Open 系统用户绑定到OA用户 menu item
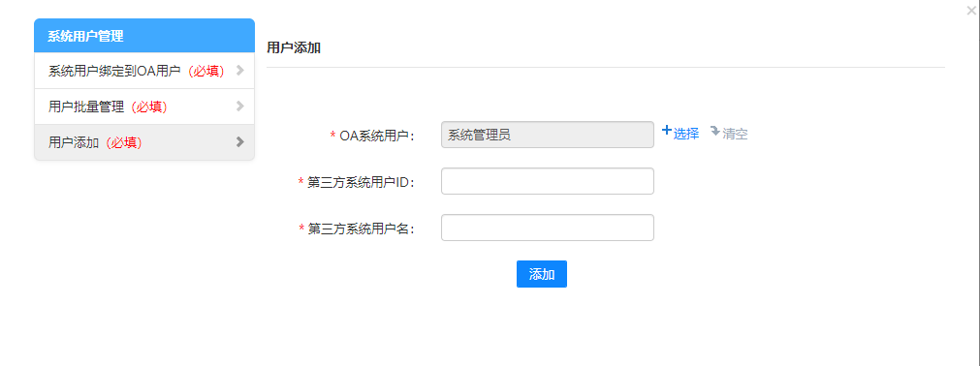 144,71
